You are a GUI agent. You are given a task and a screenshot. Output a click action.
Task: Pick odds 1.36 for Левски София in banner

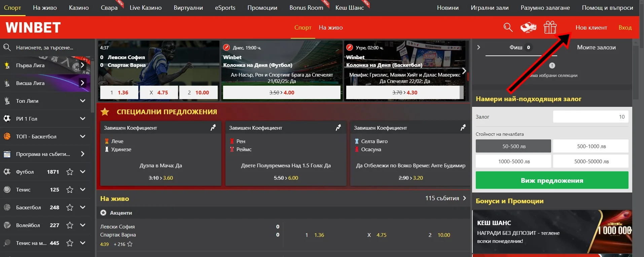119,92
